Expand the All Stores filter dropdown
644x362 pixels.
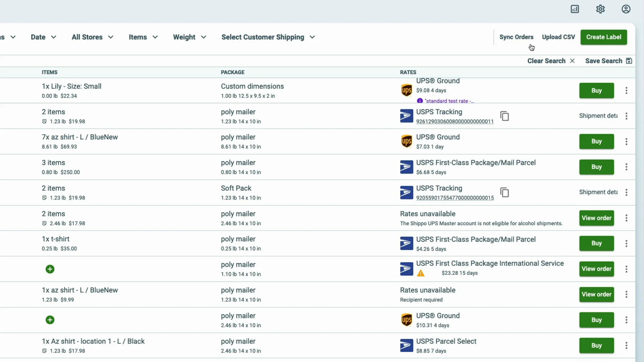(x=92, y=37)
